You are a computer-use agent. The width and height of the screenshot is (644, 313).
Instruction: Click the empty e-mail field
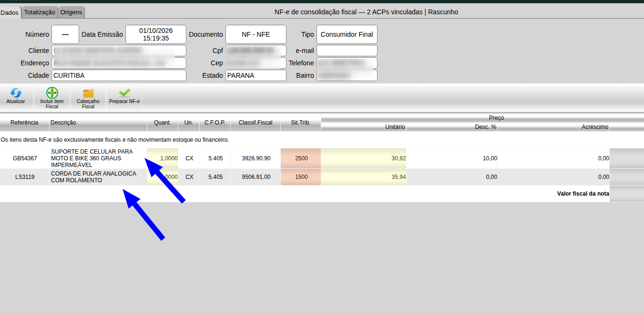point(347,51)
